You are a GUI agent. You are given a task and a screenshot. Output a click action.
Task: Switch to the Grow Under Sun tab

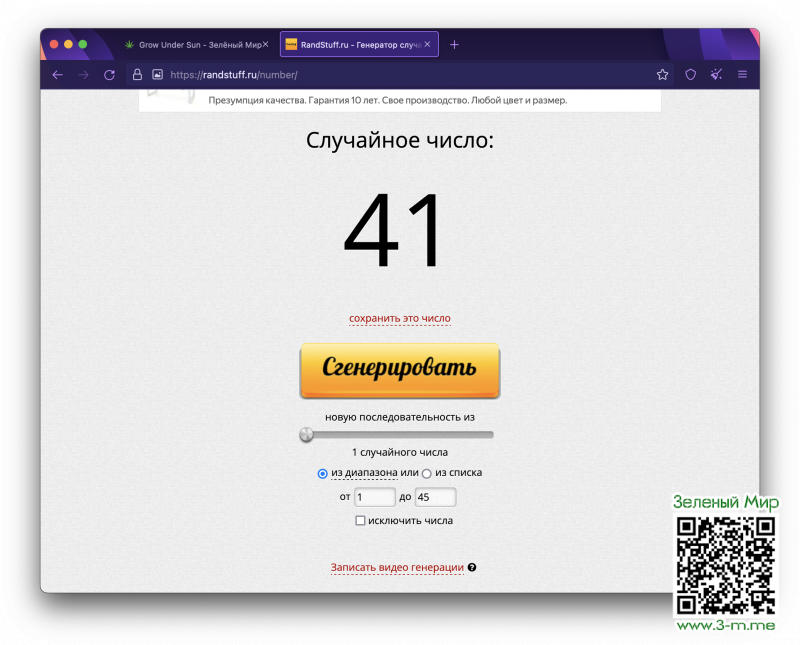click(195, 45)
